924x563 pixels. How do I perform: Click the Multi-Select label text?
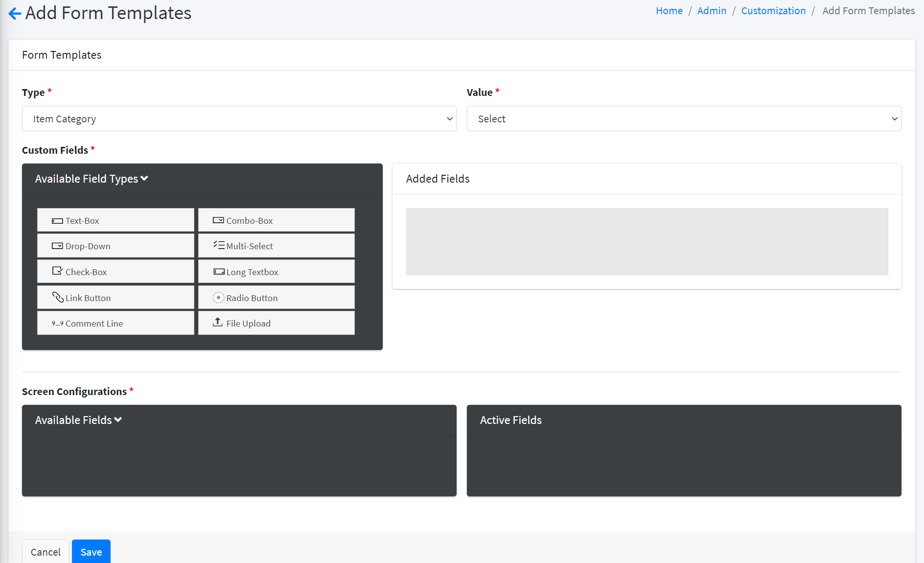tap(250, 246)
